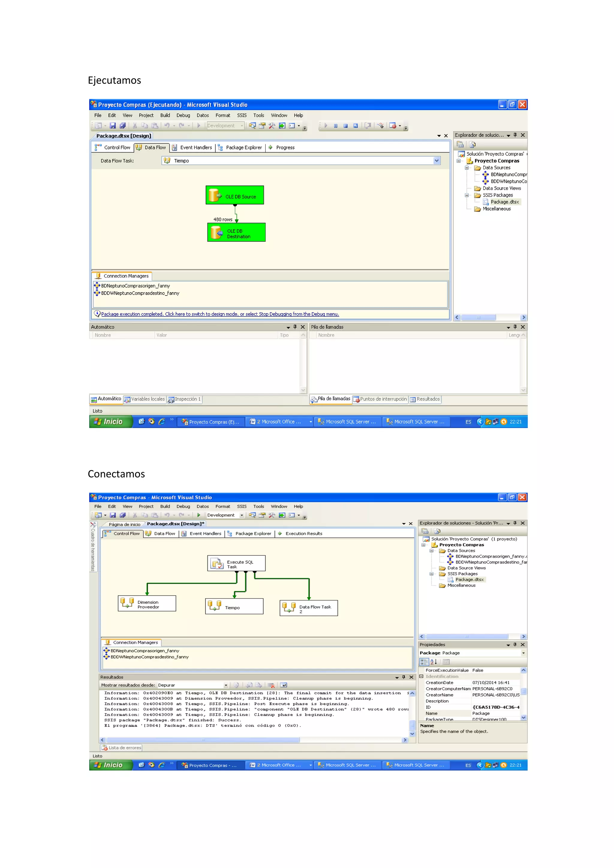The image size is (614, 868).
Task: Open the Data Flow Task dropdown showing Tiempo
Action: [x=437, y=161]
